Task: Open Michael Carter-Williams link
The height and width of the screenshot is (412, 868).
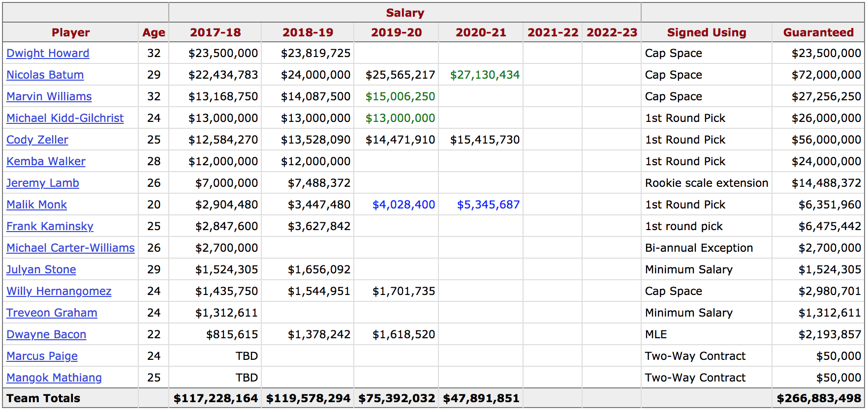Action: (x=70, y=248)
